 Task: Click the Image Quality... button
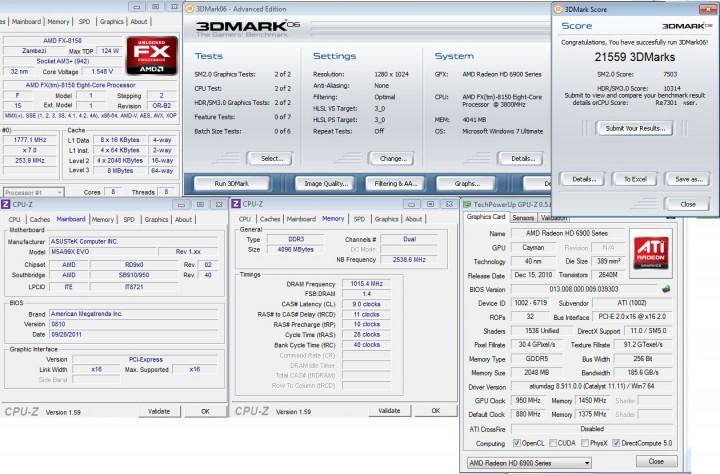point(326,183)
